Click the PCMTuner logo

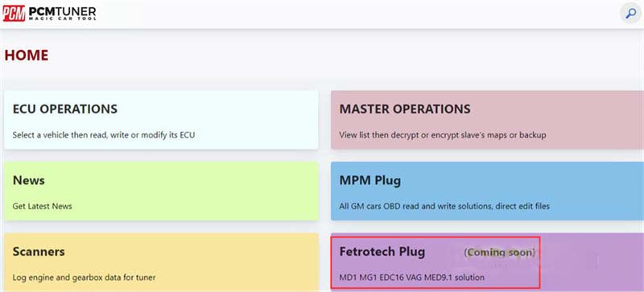[x=49, y=14]
